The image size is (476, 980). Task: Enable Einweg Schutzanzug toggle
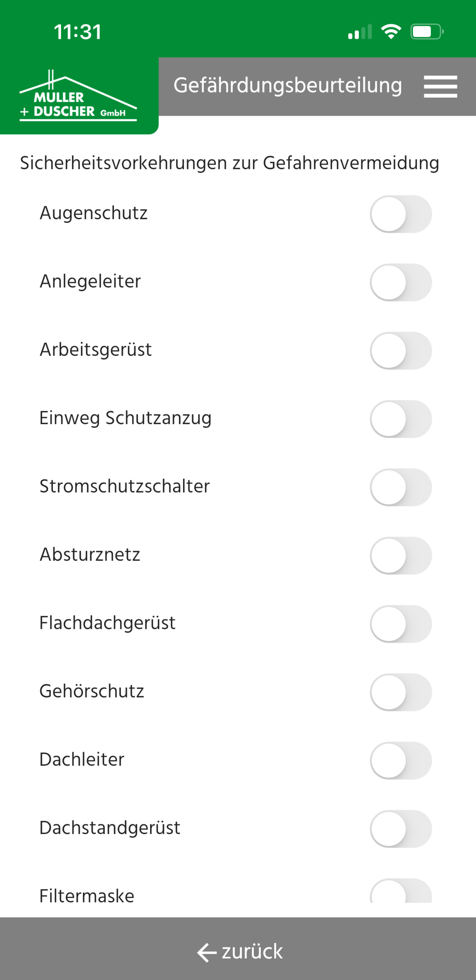click(401, 419)
